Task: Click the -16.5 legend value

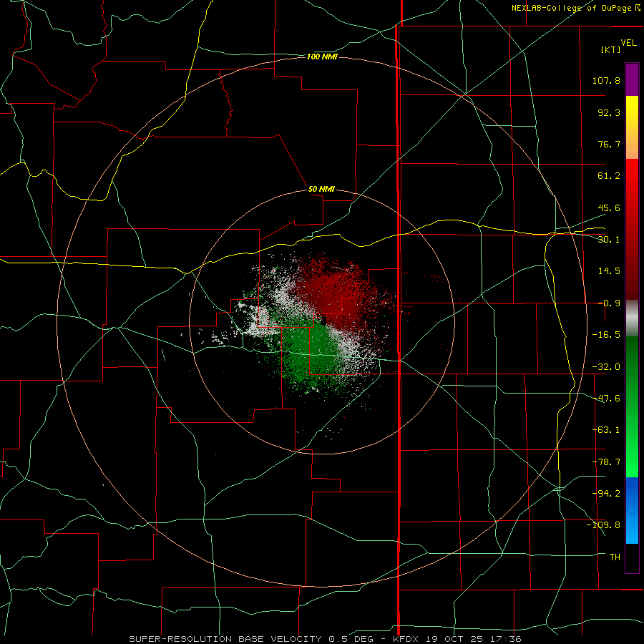Action: [x=606, y=335]
